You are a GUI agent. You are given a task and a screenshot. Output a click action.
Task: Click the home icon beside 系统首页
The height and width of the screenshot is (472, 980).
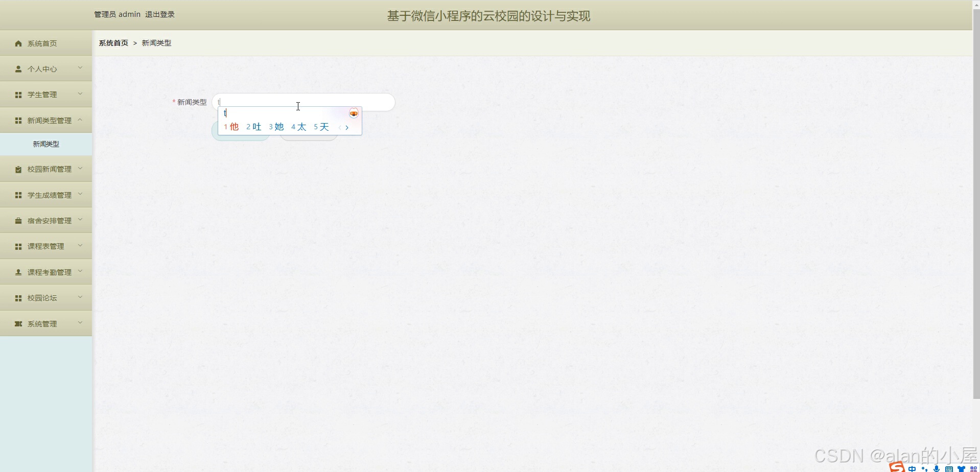coord(18,43)
